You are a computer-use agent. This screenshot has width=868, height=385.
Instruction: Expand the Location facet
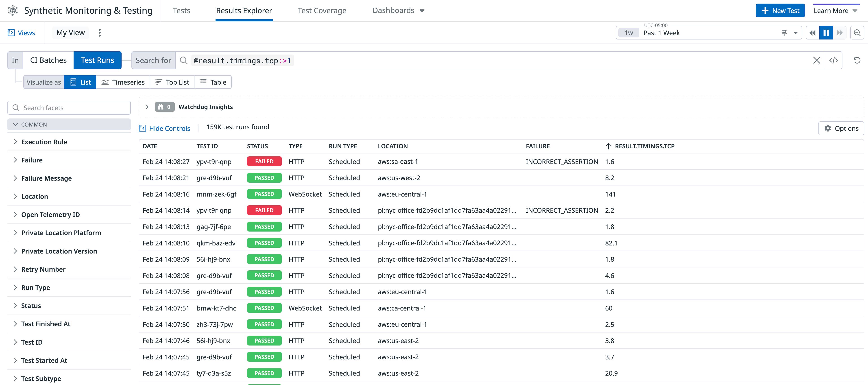[69, 197]
